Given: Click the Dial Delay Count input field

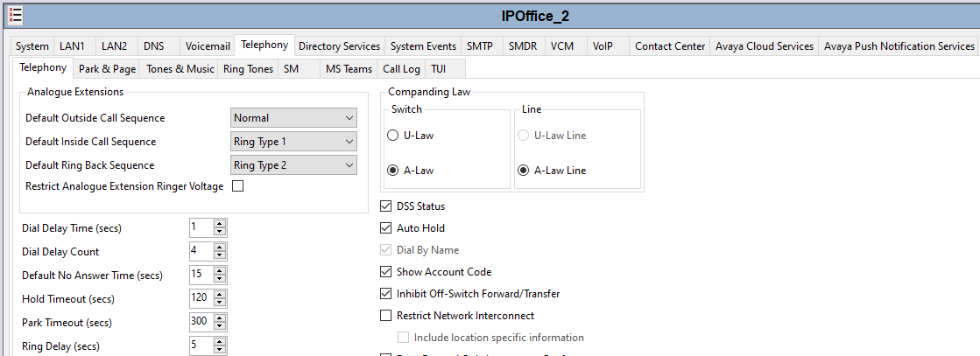Looking at the screenshot, I should tap(200, 251).
